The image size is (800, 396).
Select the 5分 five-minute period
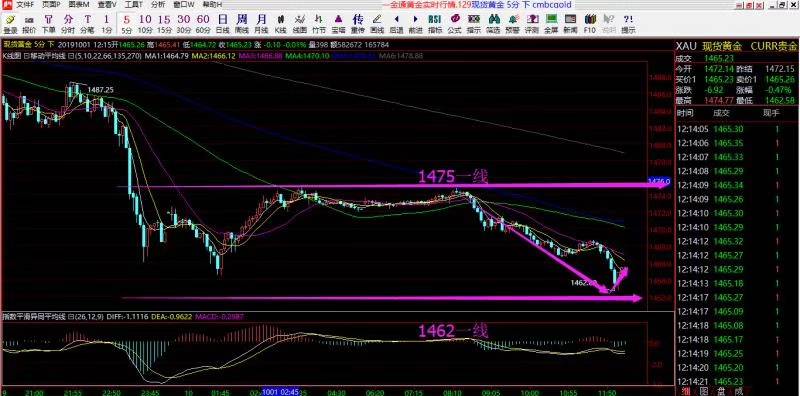point(126,23)
